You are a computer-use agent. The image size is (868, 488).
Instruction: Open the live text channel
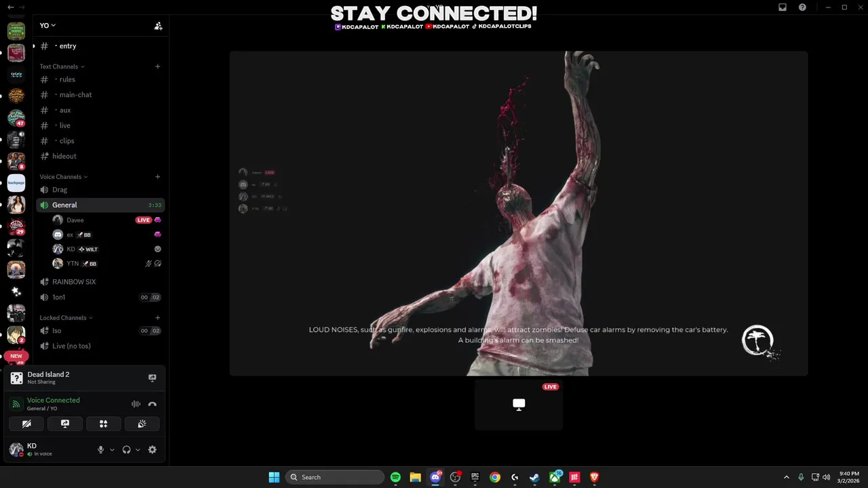(x=100, y=125)
